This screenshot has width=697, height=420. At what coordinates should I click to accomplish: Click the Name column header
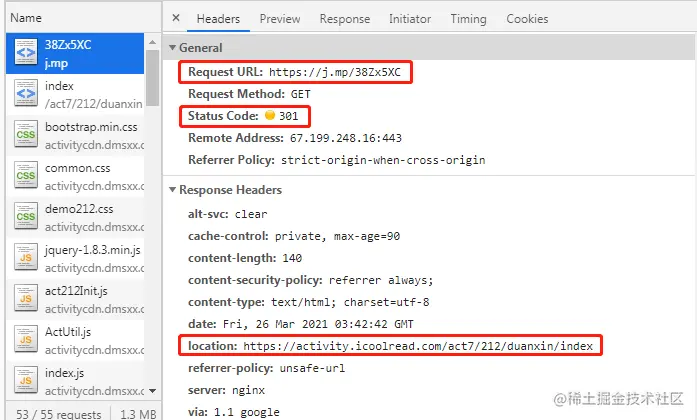click(26, 18)
